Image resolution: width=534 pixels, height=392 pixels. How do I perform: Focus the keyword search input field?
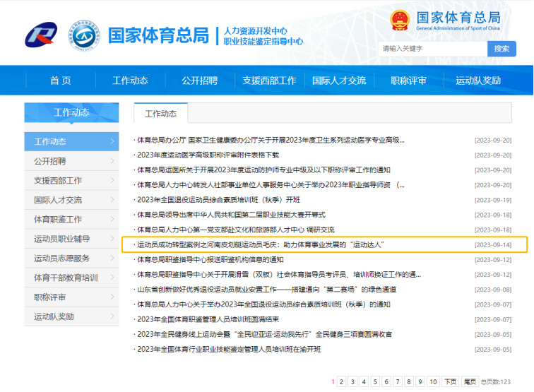(432, 49)
